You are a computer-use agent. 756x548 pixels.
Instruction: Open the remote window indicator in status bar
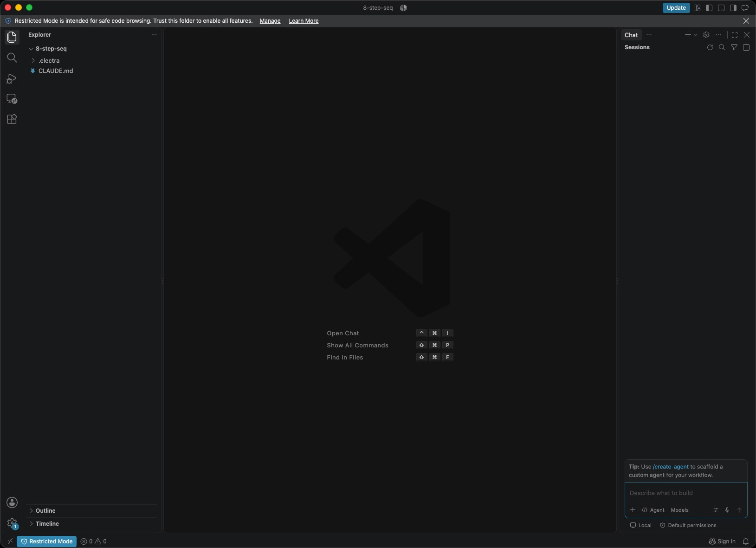[10, 541]
